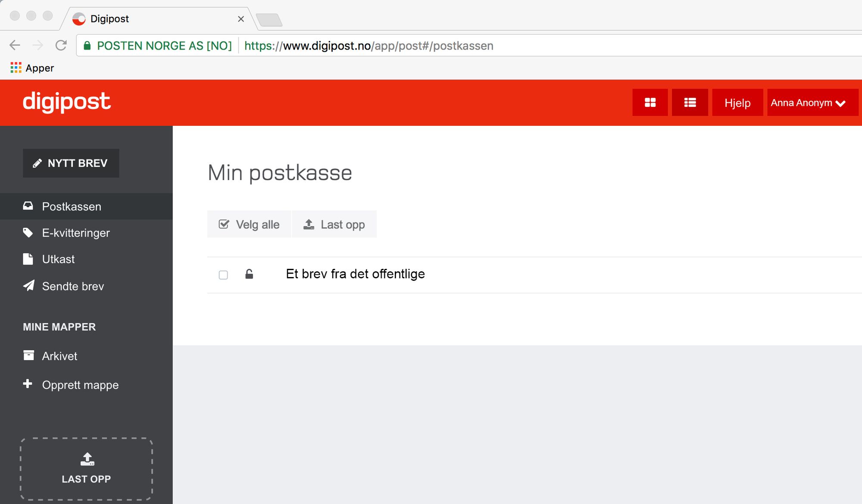This screenshot has width=862, height=504.
Task: Click the E-kvitteringer tag icon
Action: pyautogui.click(x=28, y=233)
